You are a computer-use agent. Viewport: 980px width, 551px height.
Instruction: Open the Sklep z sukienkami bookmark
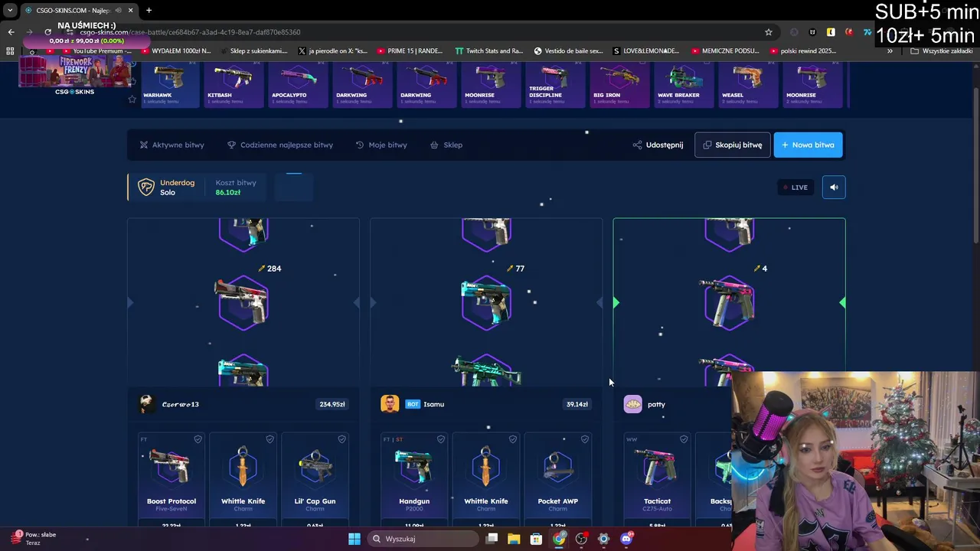[x=253, y=51]
